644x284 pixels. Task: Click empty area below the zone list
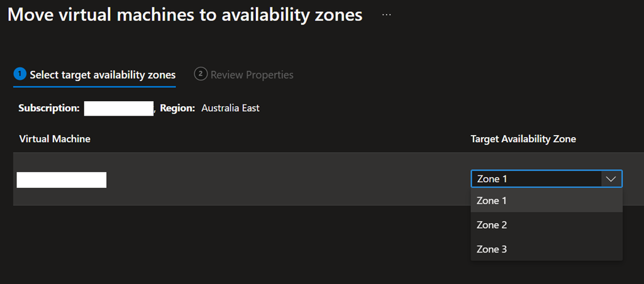(546, 273)
